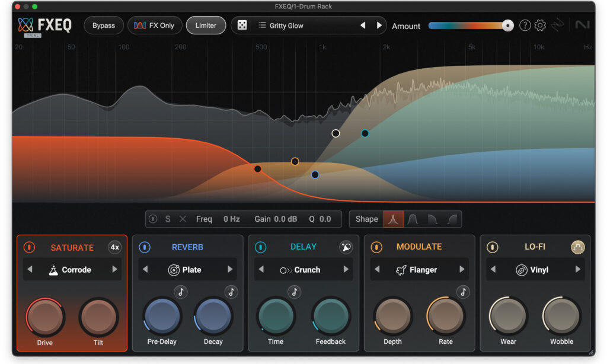Previous Modulate type before Flanger
Viewport: 607px width, 364px height.
377,269
